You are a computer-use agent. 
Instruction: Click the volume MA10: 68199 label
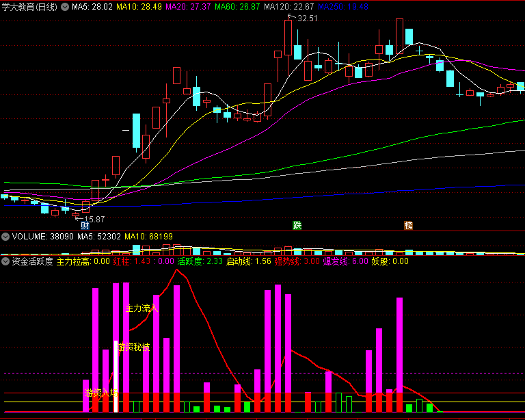point(148,237)
